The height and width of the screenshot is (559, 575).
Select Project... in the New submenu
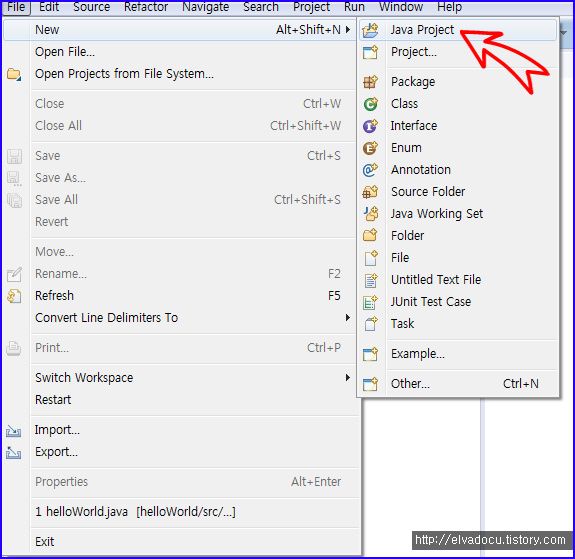click(458, 52)
